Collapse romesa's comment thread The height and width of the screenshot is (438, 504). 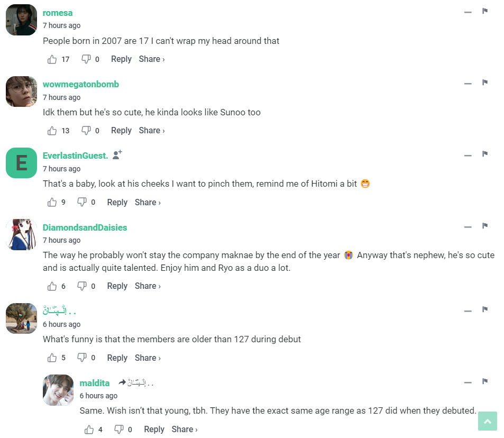pyautogui.click(x=468, y=12)
